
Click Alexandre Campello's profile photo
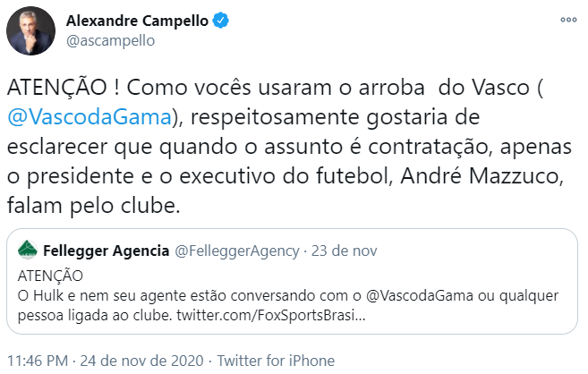click(x=29, y=32)
